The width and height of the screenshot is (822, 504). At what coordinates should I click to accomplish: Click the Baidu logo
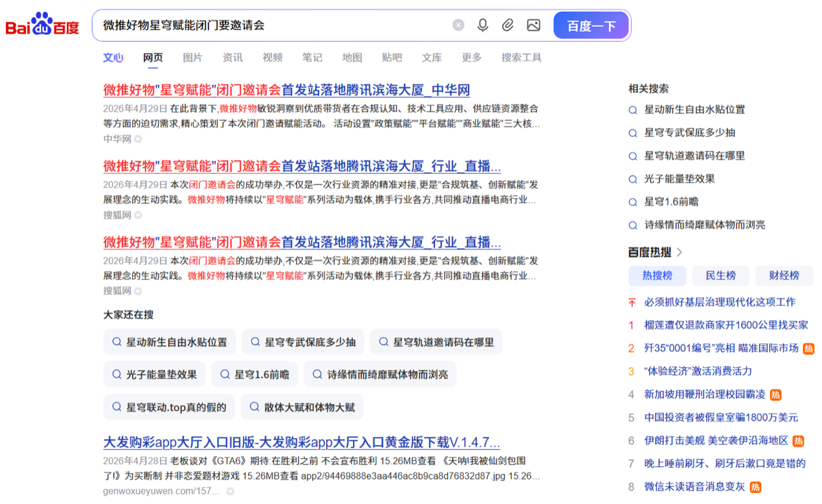[42, 25]
